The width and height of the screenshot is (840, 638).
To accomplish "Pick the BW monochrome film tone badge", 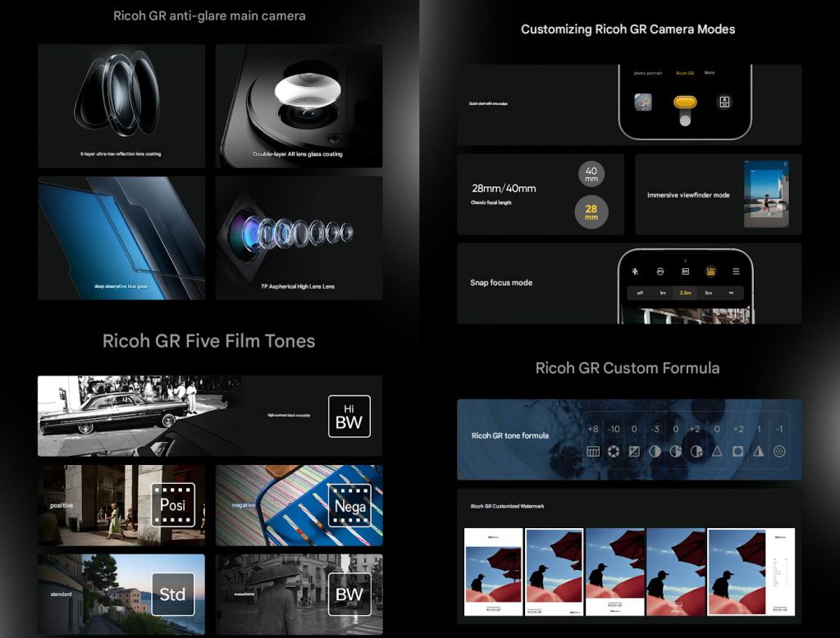I will pos(349,594).
